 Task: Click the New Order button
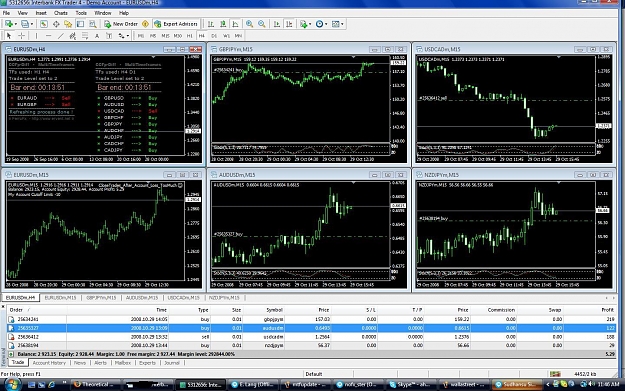click(x=121, y=24)
